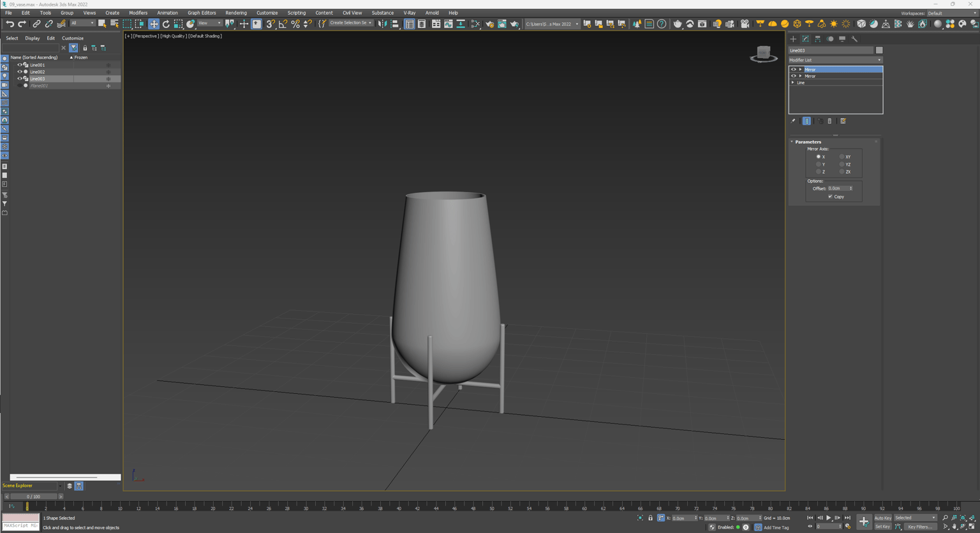Click the Auto Key button
Image resolution: width=980 pixels, height=533 pixels.
pyautogui.click(x=883, y=518)
